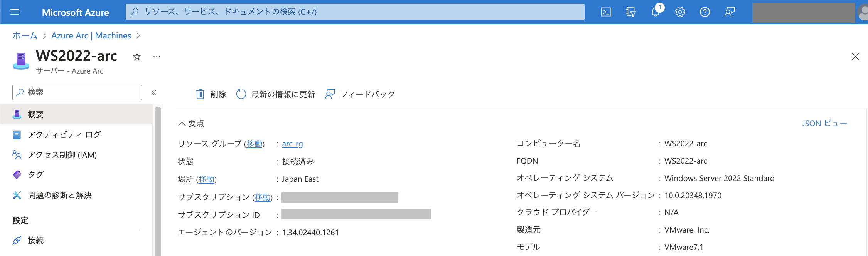Screen dimensions: 868x256
Task: Select アクティビティ ログ in the sidebar
Action: point(64,135)
